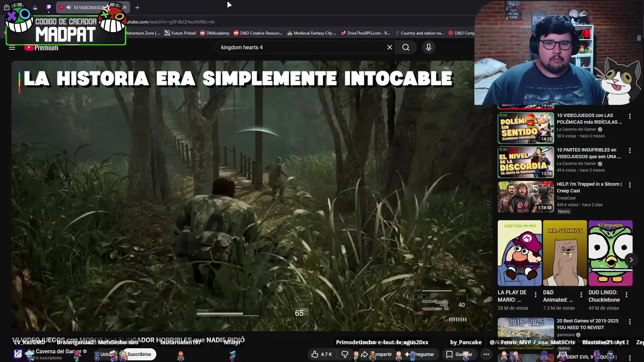The height and width of the screenshot is (362, 644).
Task: Clear the search box with the X
Action: [x=389, y=47]
